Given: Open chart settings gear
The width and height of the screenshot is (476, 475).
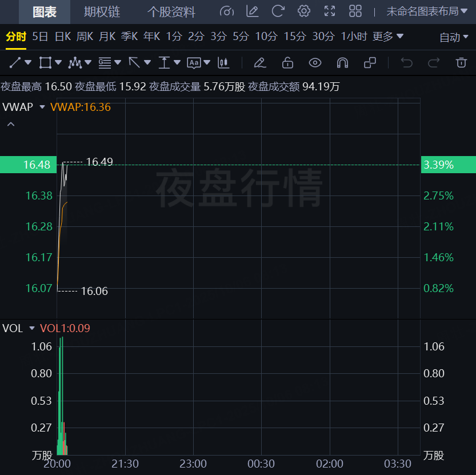Looking at the screenshot, I should [x=304, y=11].
